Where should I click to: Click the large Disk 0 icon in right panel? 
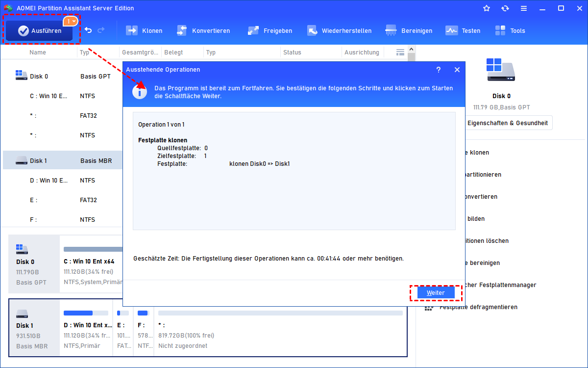coord(501,70)
